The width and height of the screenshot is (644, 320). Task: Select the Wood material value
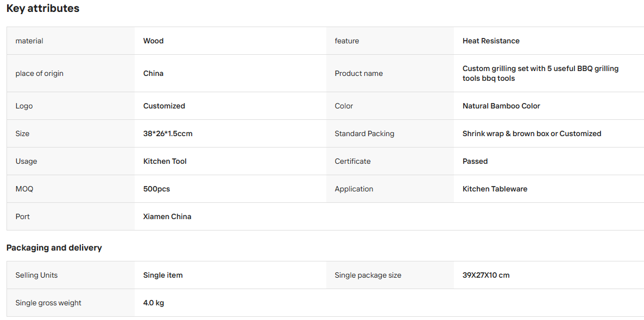[153, 41]
